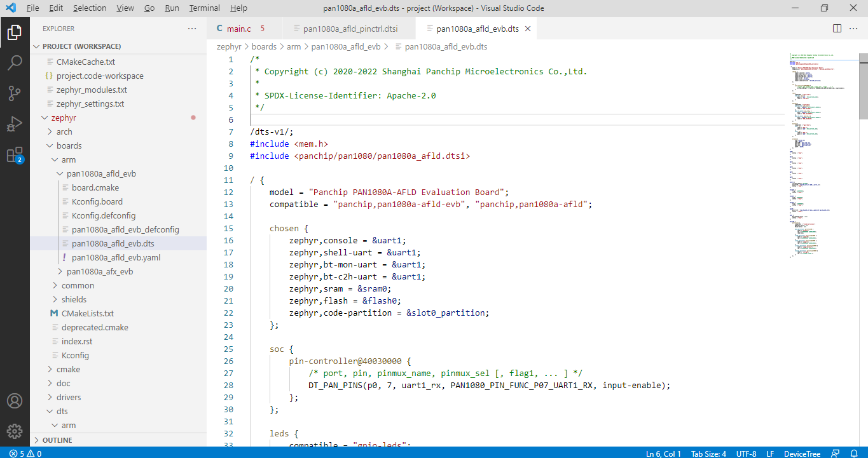
Task: Collapse the dts folder
Action: click(x=118, y=411)
